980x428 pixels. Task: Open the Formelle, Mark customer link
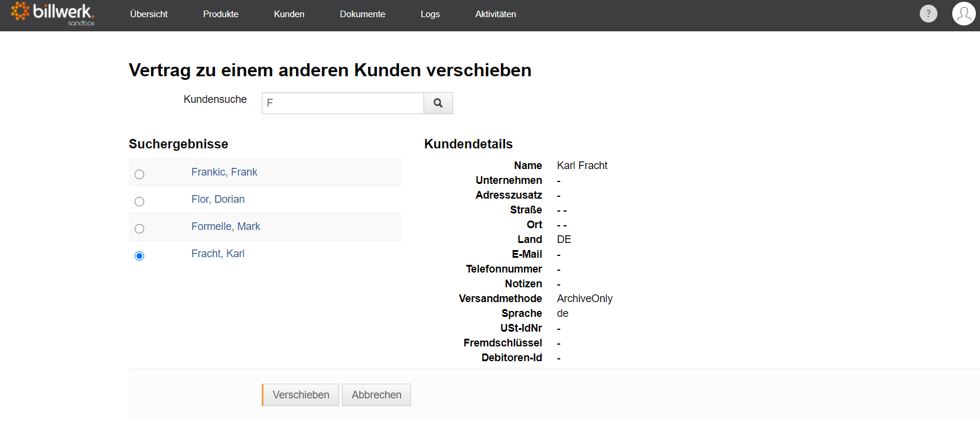tap(226, 226)
